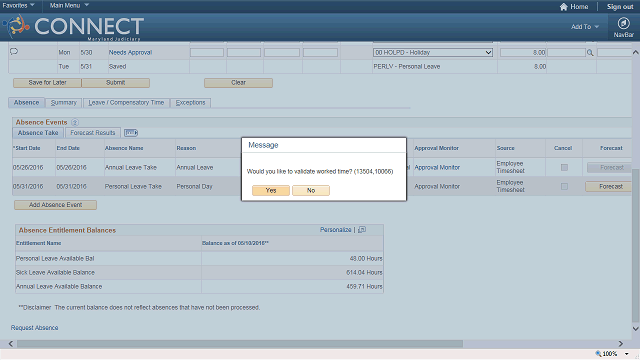Image resolution: width=640 pixels, height=360 pixels.
Task: Sort by the Absence Name column header
Action: (x=124, y=148)
